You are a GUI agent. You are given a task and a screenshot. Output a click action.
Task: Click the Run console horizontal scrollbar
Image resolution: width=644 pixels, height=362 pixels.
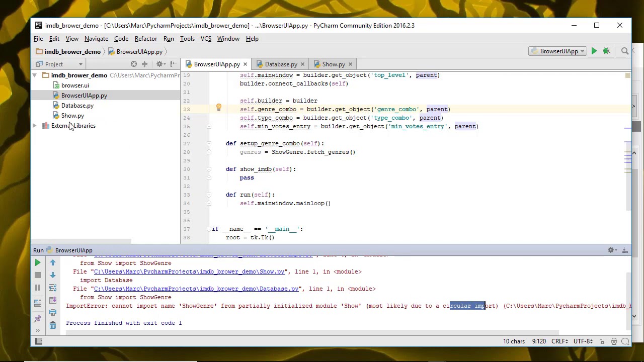312,332
